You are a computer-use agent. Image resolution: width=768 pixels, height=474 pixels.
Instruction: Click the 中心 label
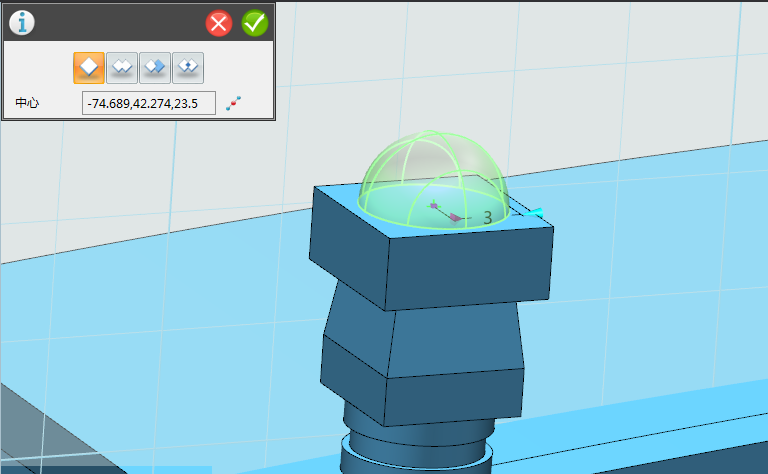pos(27,103)
